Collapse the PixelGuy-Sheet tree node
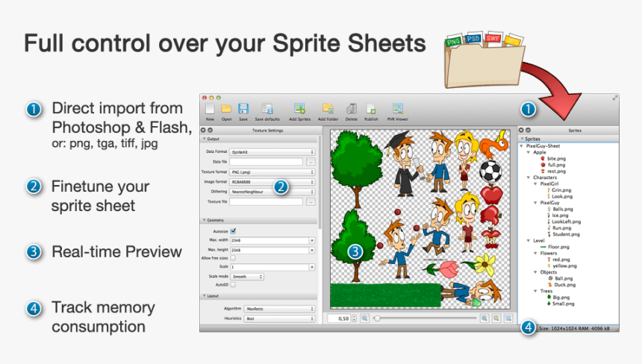Screen dimensions: 642x364 click(522, 145)
